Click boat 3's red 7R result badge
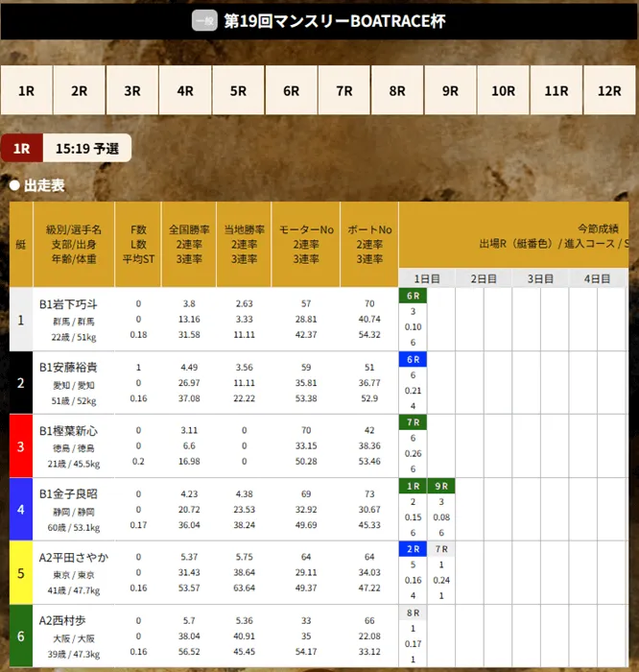The height and width of the screenshot is (672, 639). [x=413, y=422]
